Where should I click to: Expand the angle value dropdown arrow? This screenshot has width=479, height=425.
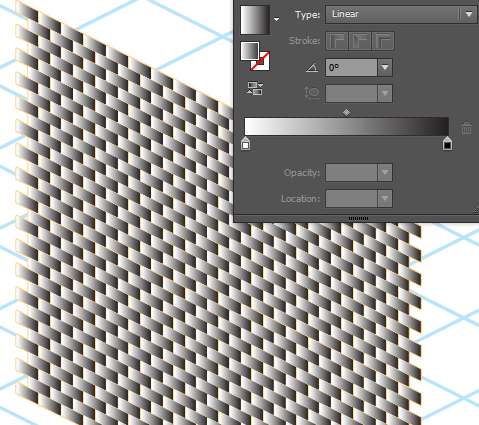385,68
